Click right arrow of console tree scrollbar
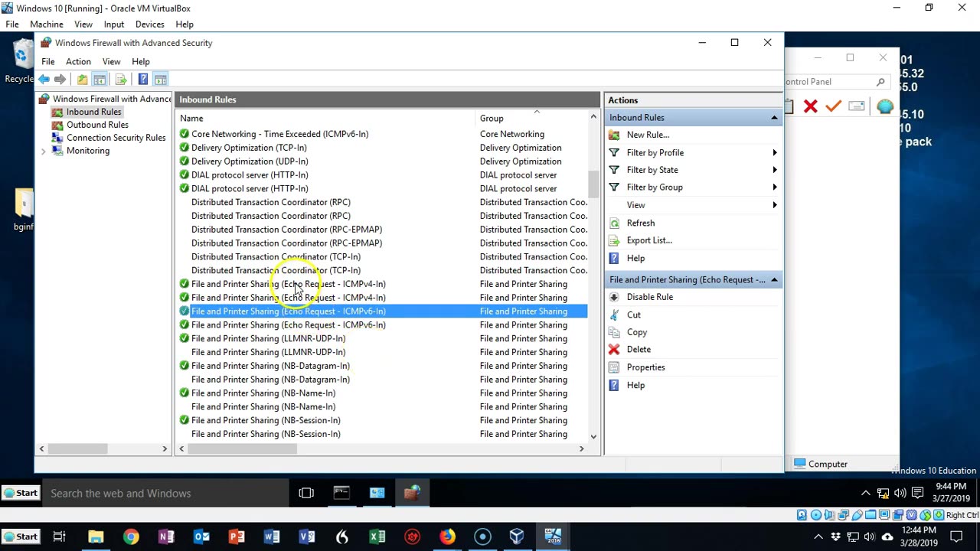980x551 pixels. pos(164,448)
